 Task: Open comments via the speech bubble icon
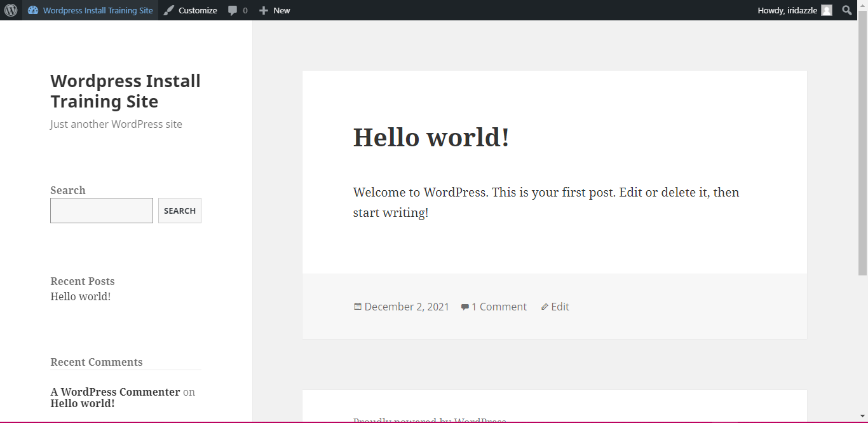[233, 11]
